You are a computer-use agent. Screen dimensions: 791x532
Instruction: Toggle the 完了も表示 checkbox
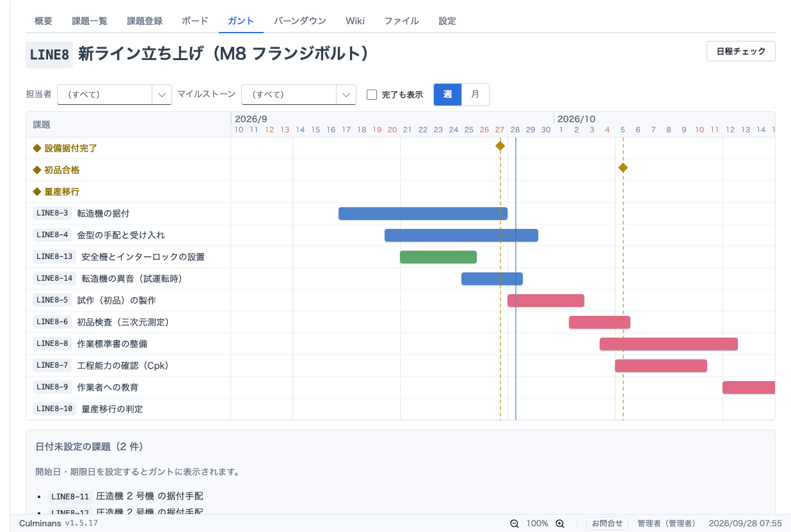point(371,95)
